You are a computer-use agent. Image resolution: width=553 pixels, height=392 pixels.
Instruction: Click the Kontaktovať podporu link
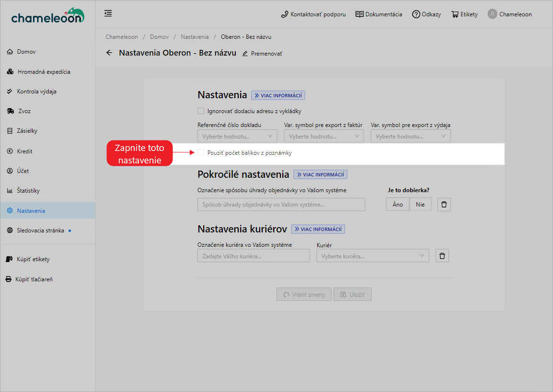[x=313, y=14]
